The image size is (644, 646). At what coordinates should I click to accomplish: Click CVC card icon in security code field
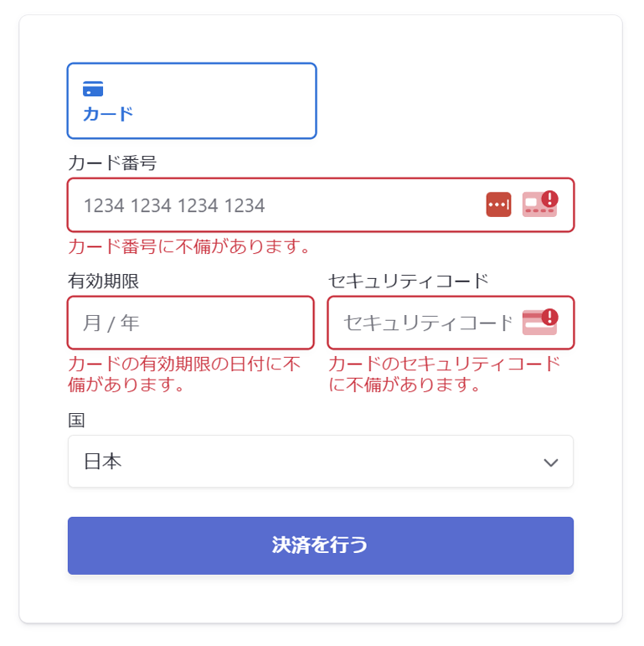pos(535,323)
